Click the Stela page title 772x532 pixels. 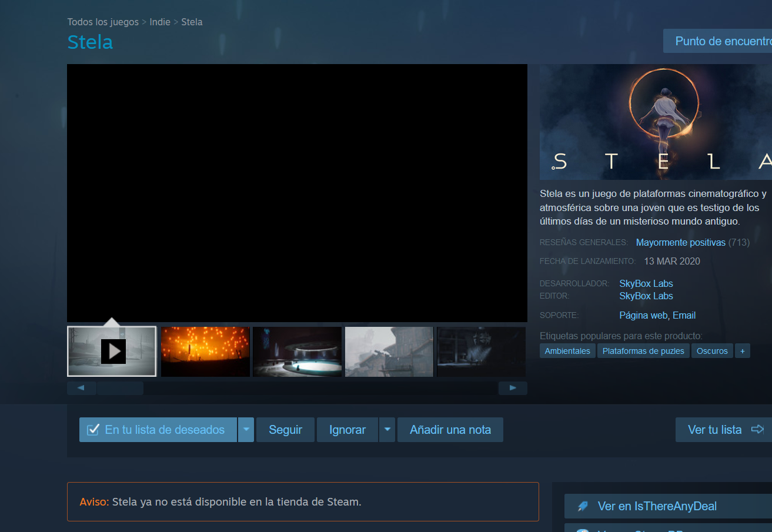point(90,42)
